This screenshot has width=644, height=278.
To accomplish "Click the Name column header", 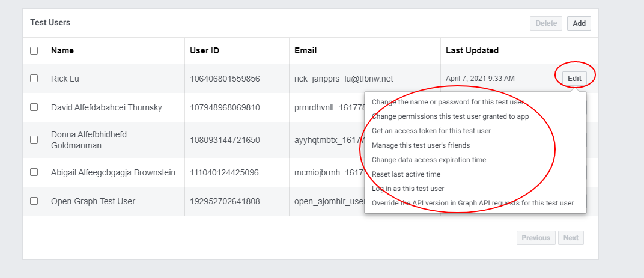I will click(x=62, y=51).
